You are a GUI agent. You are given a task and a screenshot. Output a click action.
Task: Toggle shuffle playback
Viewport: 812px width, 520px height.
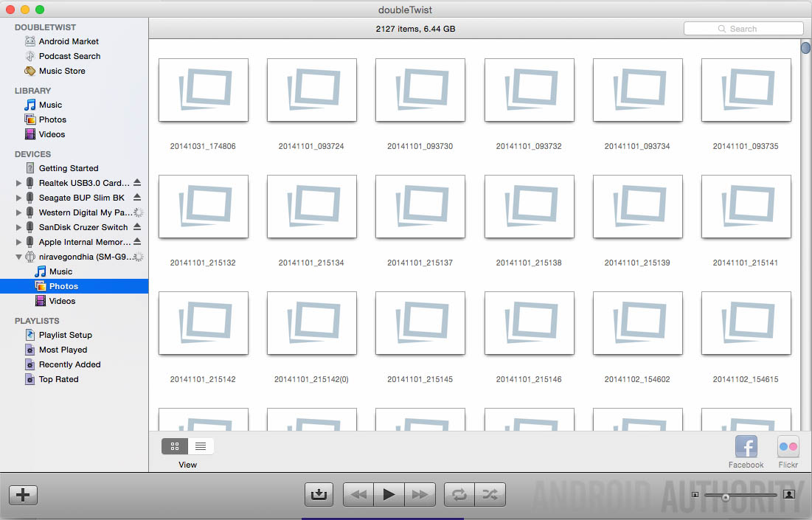click(x=490, y=494)
